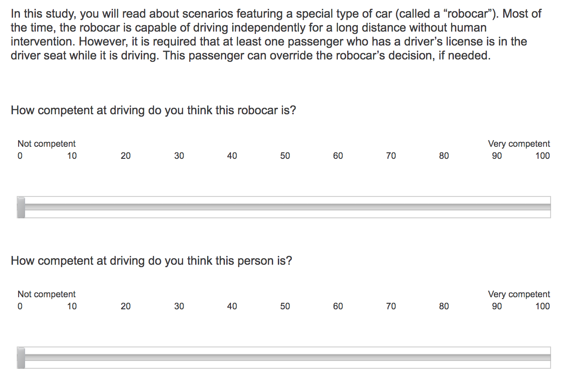Click person slider track below 80
565x392 pixels.
pos(444,358)
